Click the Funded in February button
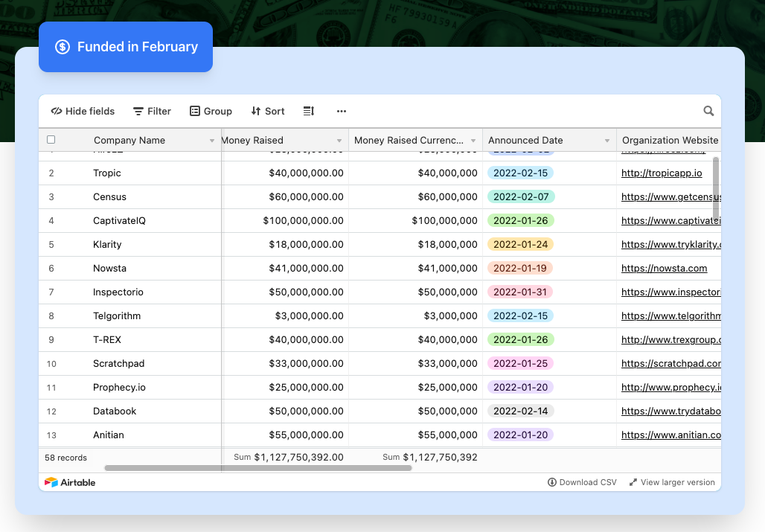The image size is (765, 532). point(125,47)
